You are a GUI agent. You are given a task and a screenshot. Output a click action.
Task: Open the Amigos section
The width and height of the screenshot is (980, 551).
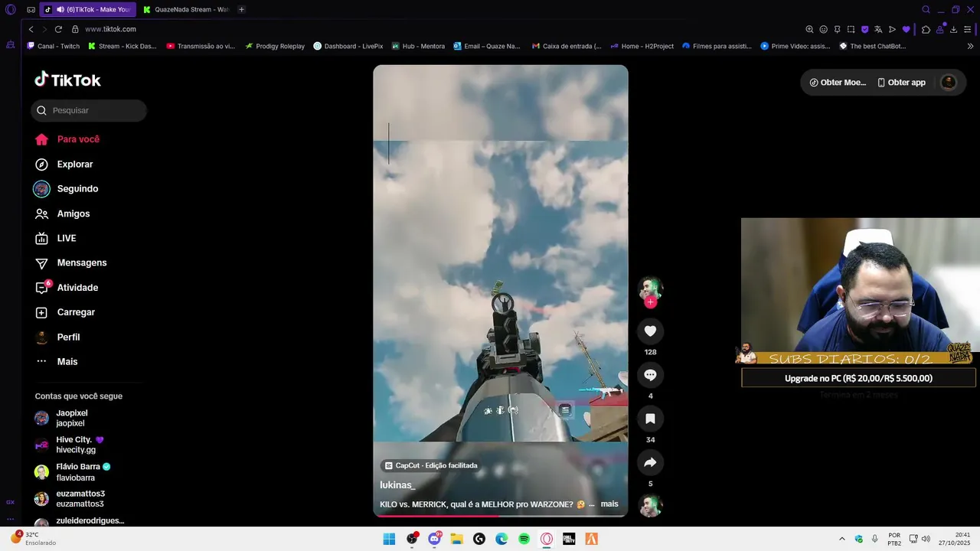tap(63, 214)
